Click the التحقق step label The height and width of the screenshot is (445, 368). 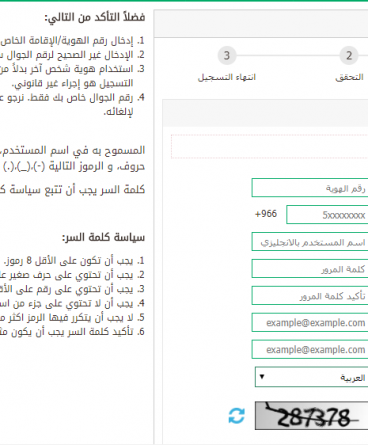tap(349, 77)
